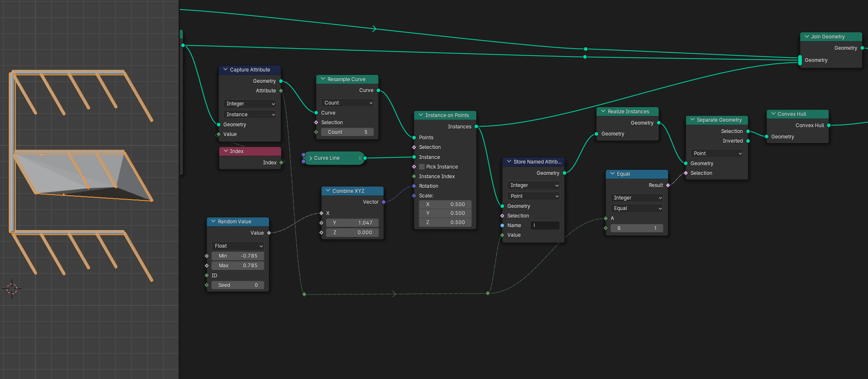Click Capture Attribute's Attribute output socket
The height and width of the screenshot is (379, 868).
(281, 91)
